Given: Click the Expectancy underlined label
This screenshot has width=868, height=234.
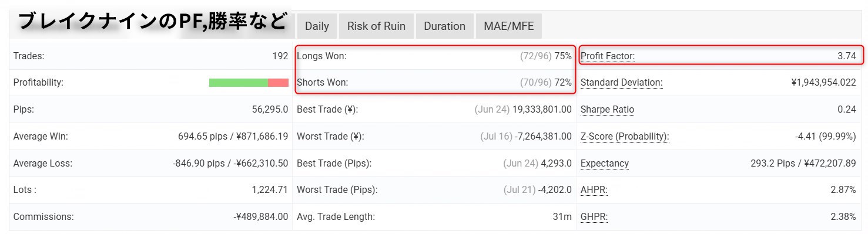Looking at the screenshot, I should click(605, 164).
